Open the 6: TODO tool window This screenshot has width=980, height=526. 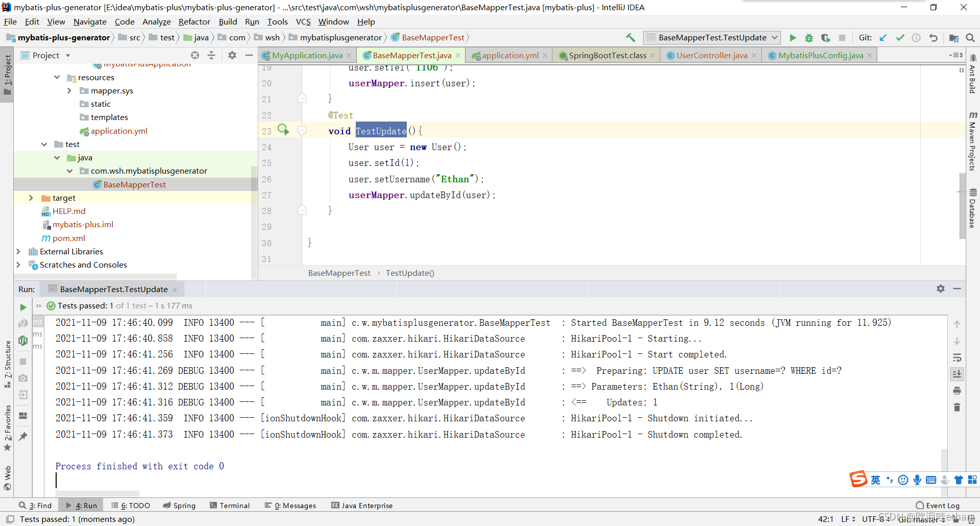pos(131,506)
